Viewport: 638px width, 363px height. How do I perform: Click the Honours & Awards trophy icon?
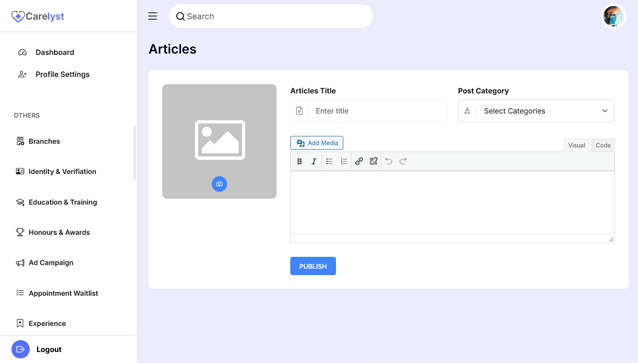click(20, 232)
